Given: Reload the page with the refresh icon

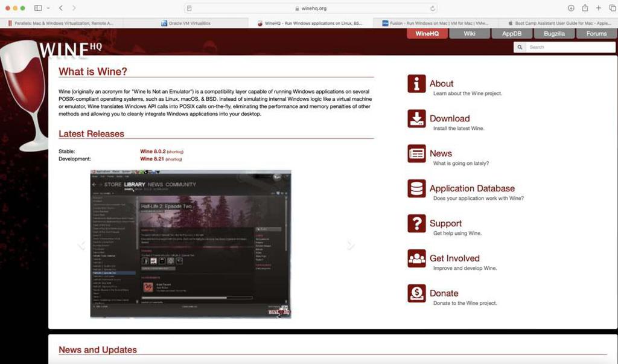Looking at the screenshot, I should click(x=432, y=8).
